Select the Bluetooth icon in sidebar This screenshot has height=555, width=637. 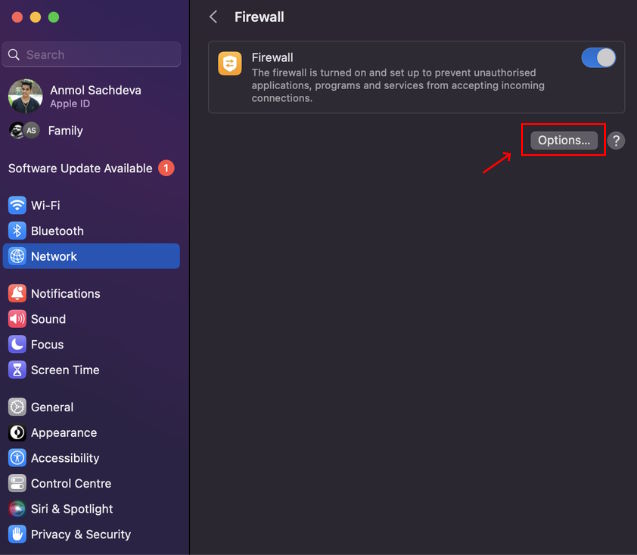(x=17, y=231)
